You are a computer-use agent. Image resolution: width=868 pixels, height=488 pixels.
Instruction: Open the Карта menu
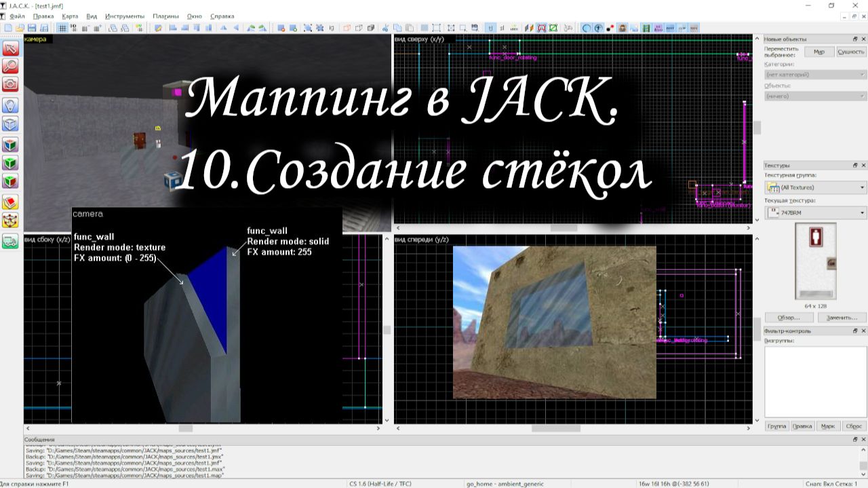[x=69, y=16]
